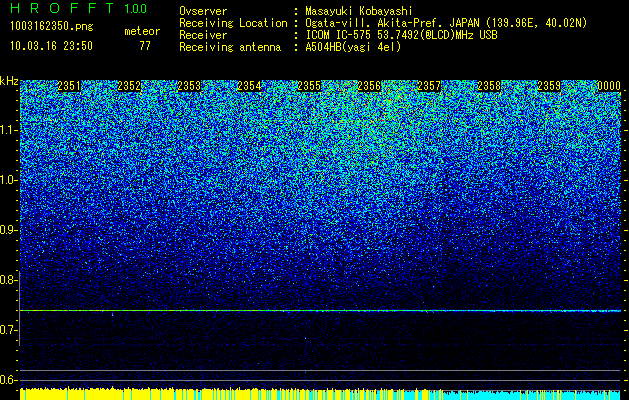This screenshot has width=629, height=400.
Task: Click the HROFFT 1.0.0 title text
Action: [x=78, y=8]
